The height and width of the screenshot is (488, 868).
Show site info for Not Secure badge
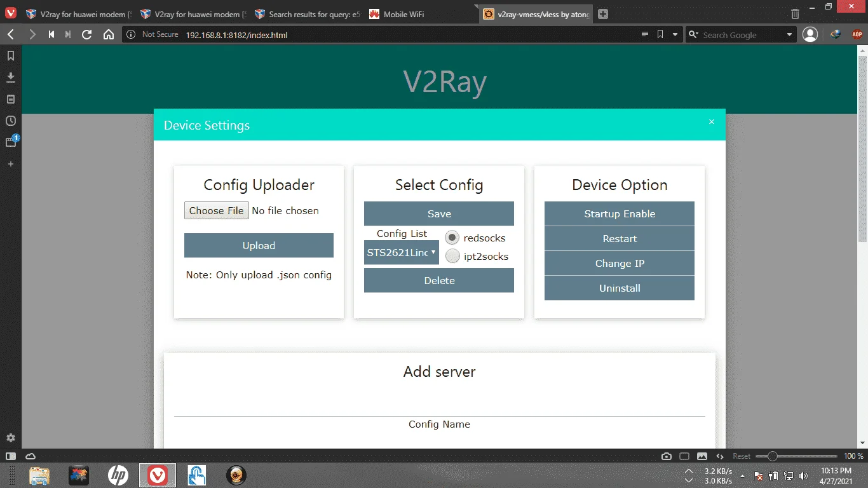click(153, 34)
